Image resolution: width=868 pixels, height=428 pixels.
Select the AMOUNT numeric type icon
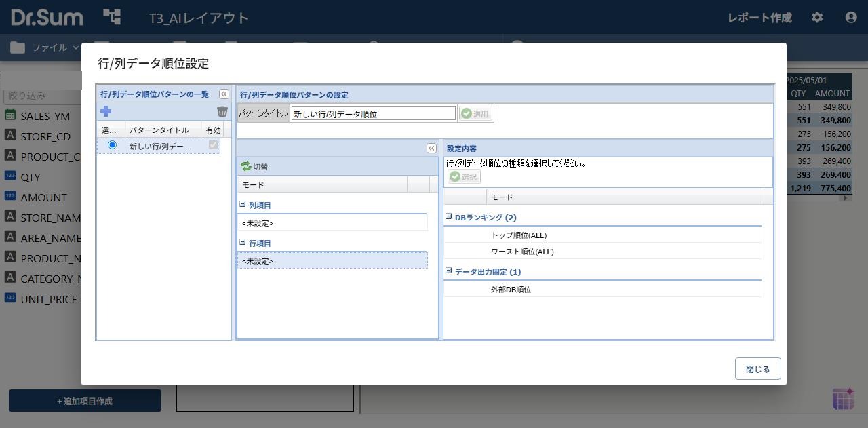click(10, 196)
